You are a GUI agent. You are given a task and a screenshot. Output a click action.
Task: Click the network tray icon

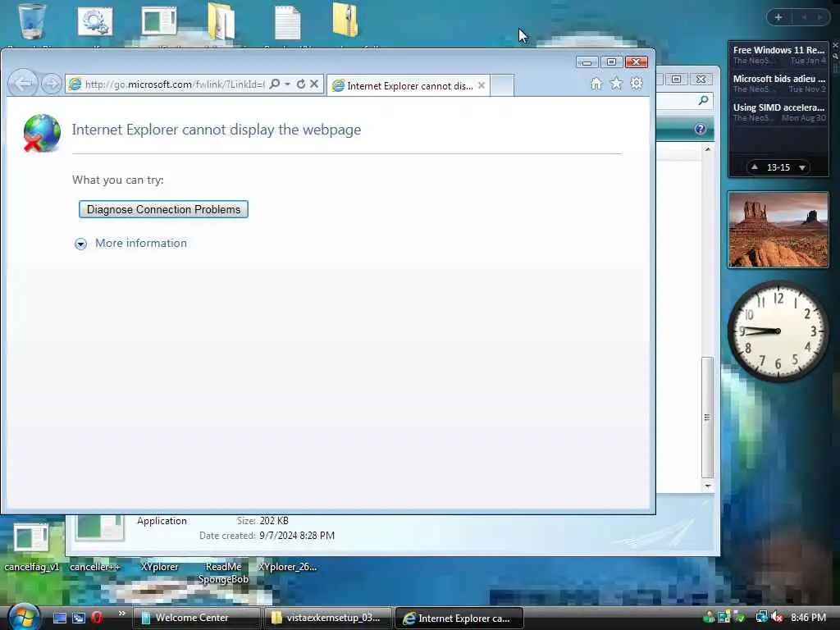tap(761, 618)
